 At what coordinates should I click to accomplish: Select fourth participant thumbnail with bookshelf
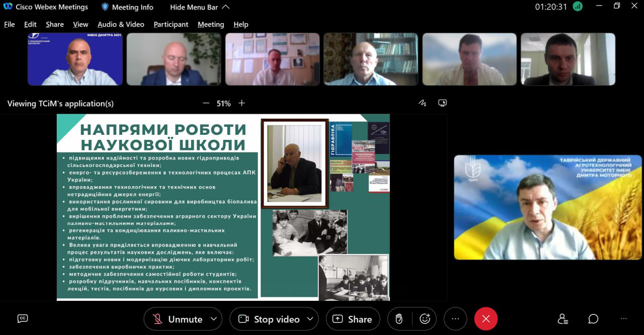click(371, 59)
